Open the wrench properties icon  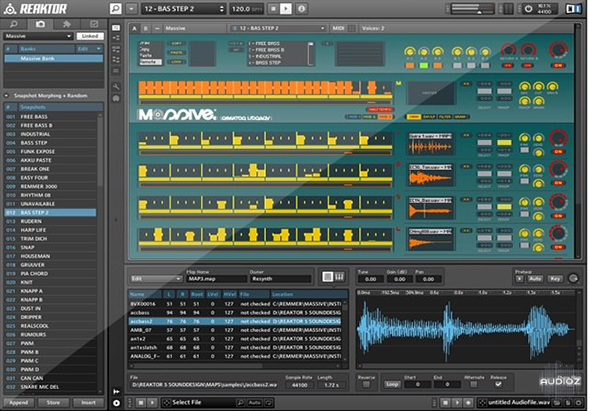(x=116, y=87)
